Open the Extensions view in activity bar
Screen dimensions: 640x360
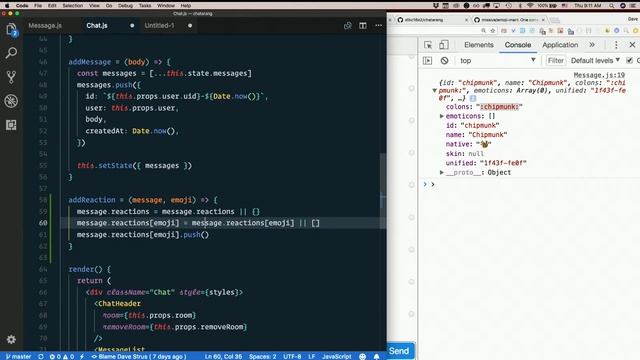(11, 125)
